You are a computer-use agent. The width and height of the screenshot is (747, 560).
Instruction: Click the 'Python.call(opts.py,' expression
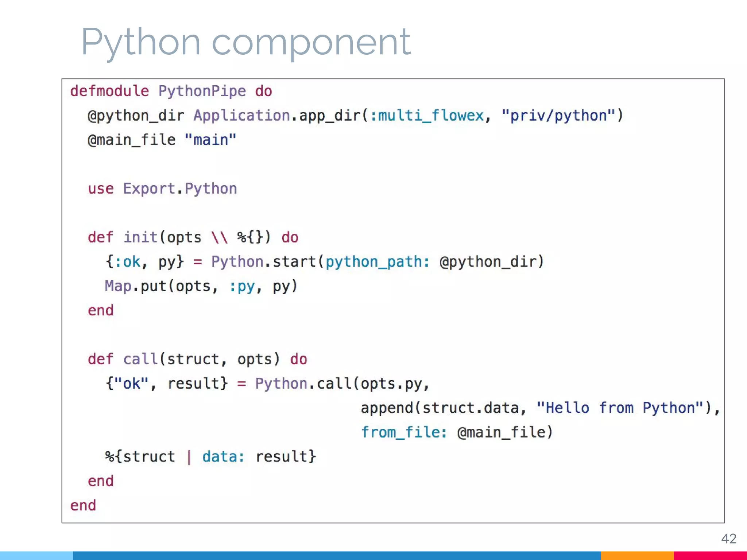342,384
